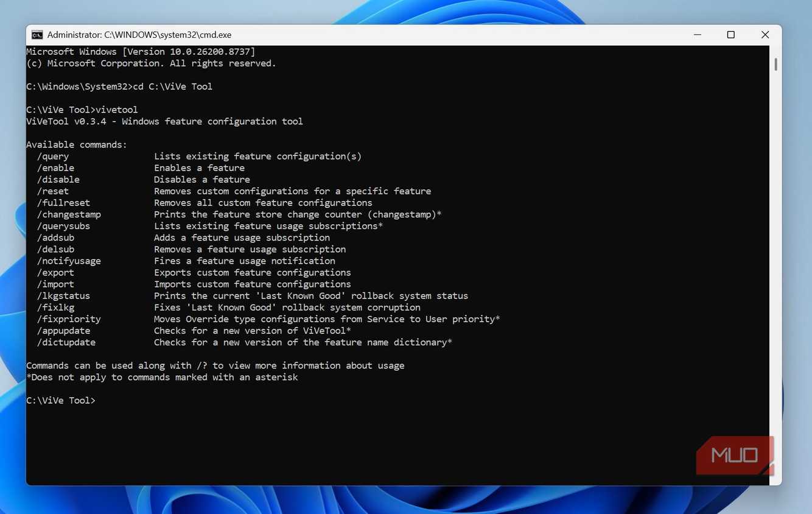812x514 pixels.
Task: Click 'Exports custom feature configurations' description
Action: pos(253,272)
